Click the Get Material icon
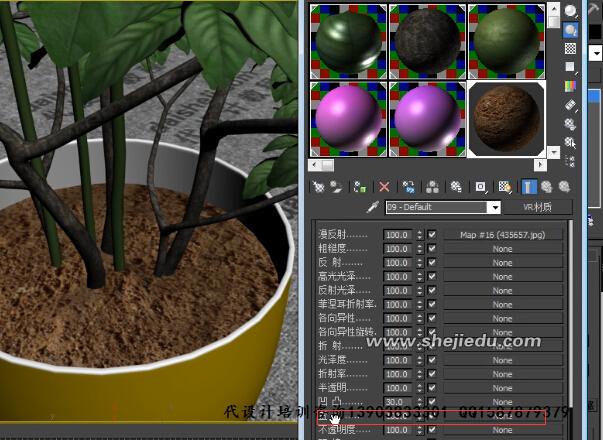 point(319,186)
